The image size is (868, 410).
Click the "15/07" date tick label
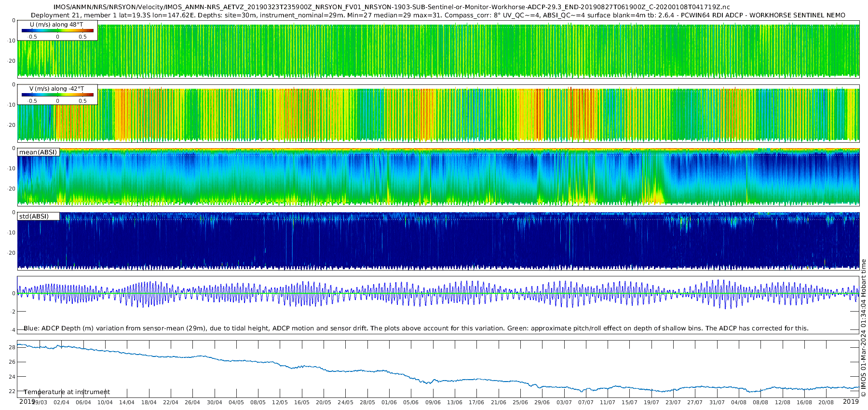coord(630,402)
